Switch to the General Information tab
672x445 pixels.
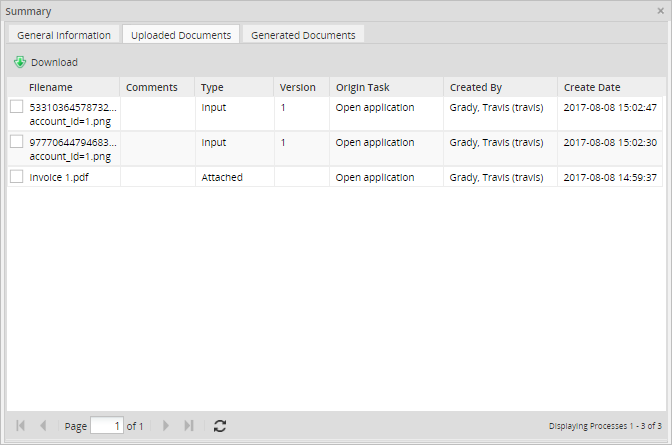[x=64, y=35]
